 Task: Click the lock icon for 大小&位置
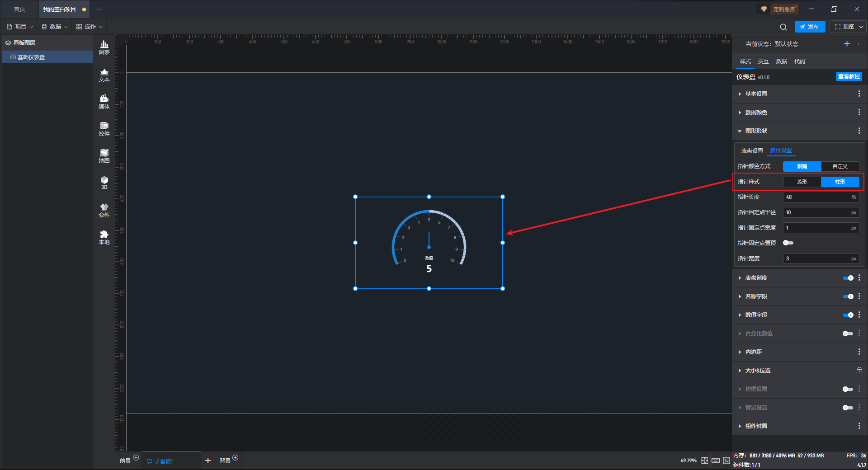point(859,370)
